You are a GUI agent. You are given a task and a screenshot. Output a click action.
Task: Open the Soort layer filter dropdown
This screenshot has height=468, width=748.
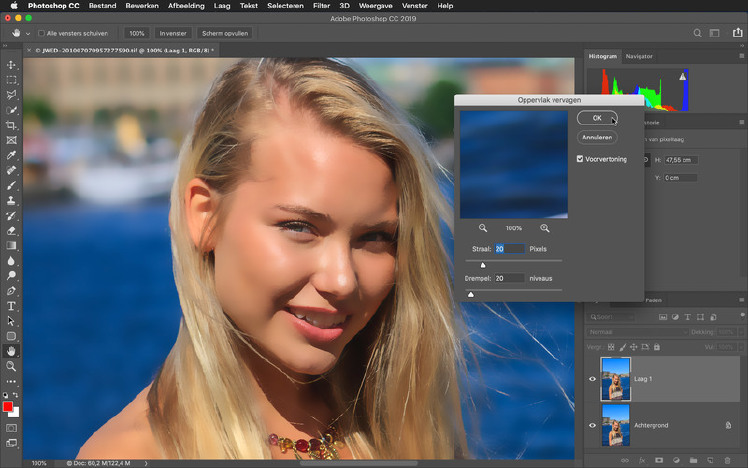(611, 317)
